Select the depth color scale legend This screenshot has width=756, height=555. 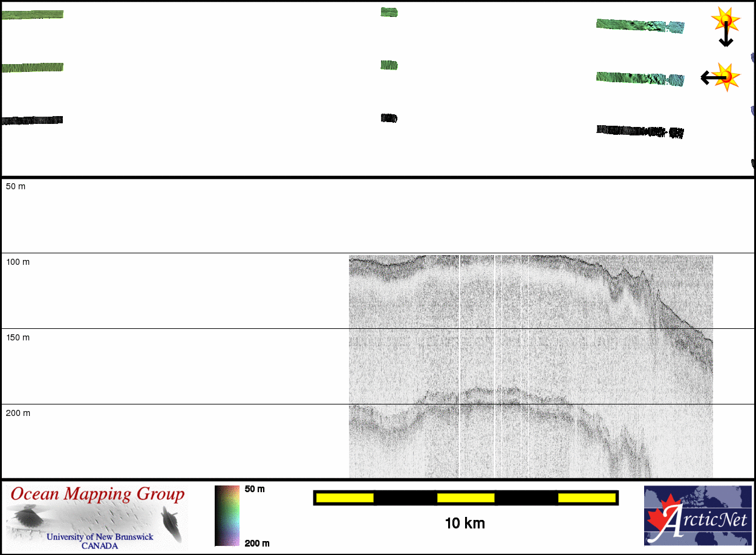click(227, 516)
